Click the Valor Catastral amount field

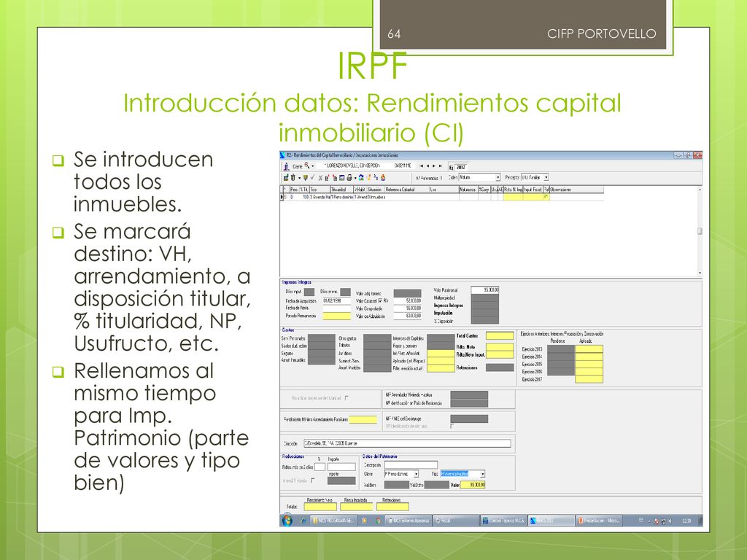point(407,301)
